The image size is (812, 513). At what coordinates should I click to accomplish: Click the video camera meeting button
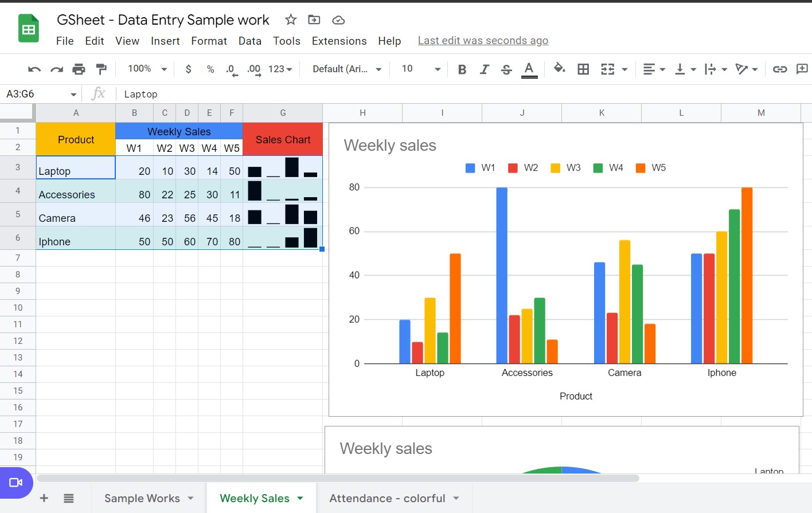pyautogui.click(x=16, y=483)
